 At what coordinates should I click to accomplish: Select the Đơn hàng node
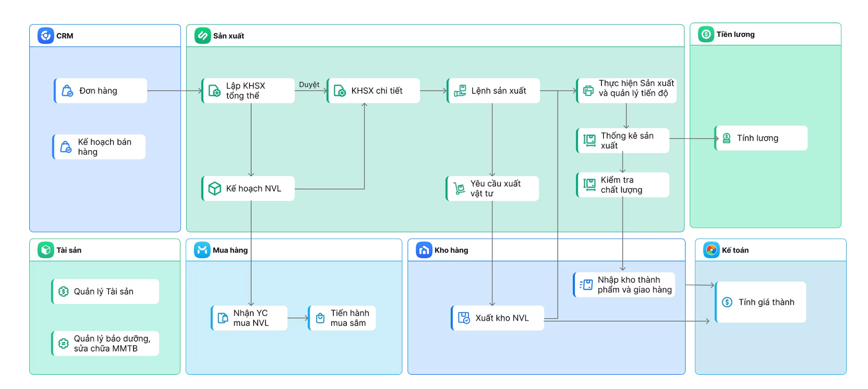(x=101, y=91)
